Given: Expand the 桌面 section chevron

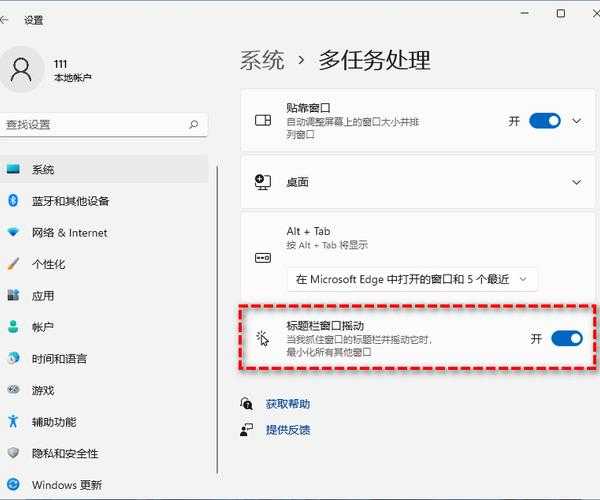Looking at the screenshot, I should (x=576, y=182).
